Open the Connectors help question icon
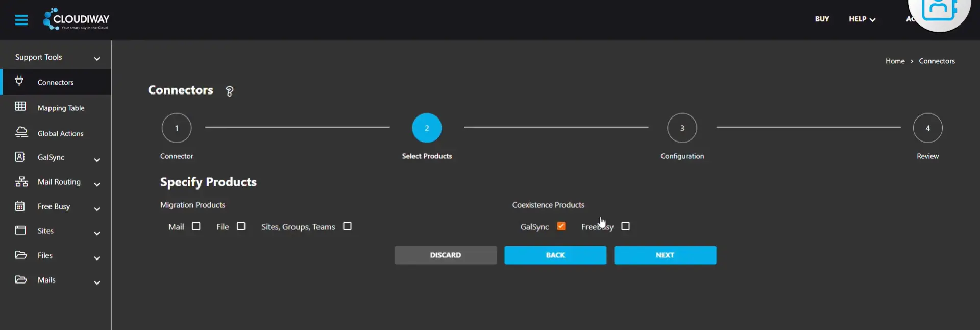 coord(230,91)
